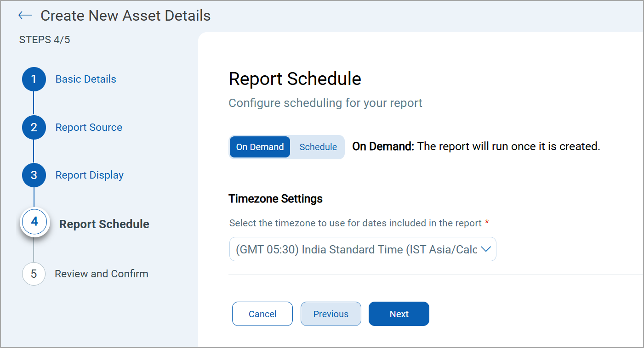Open the Report Display step
644x348 pixels.
(x=90, y=175)
